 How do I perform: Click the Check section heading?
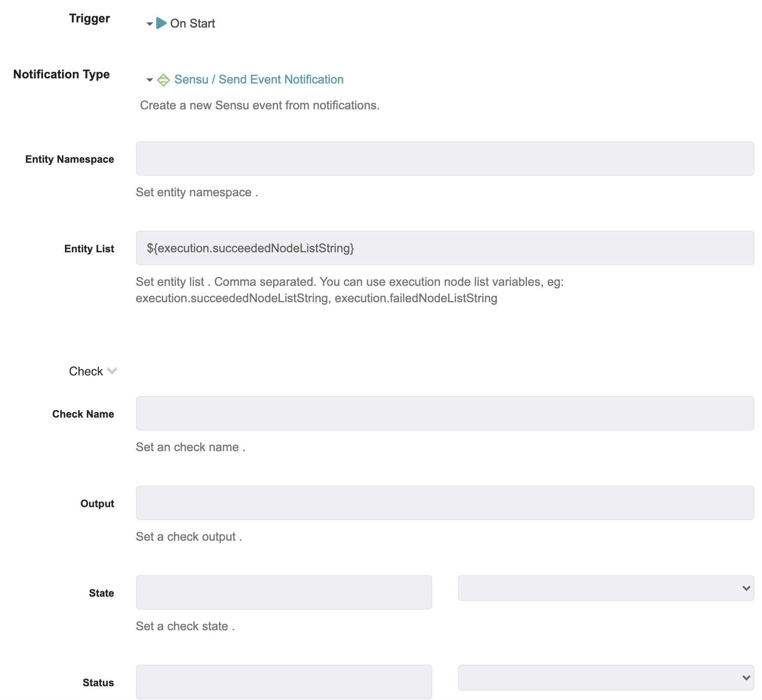pyautogui.click(x=86, y=371)
